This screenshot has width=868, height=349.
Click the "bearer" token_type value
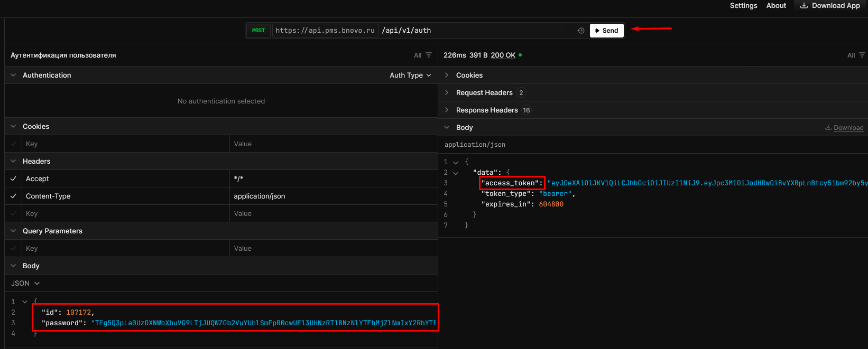coord(555,193)
